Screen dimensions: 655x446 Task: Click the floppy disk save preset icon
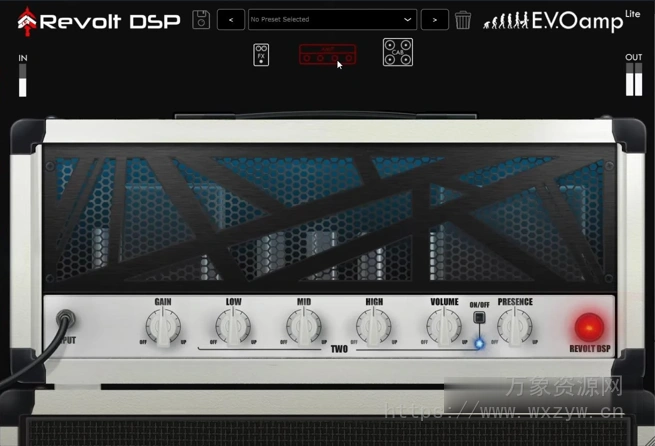[201, 20]
